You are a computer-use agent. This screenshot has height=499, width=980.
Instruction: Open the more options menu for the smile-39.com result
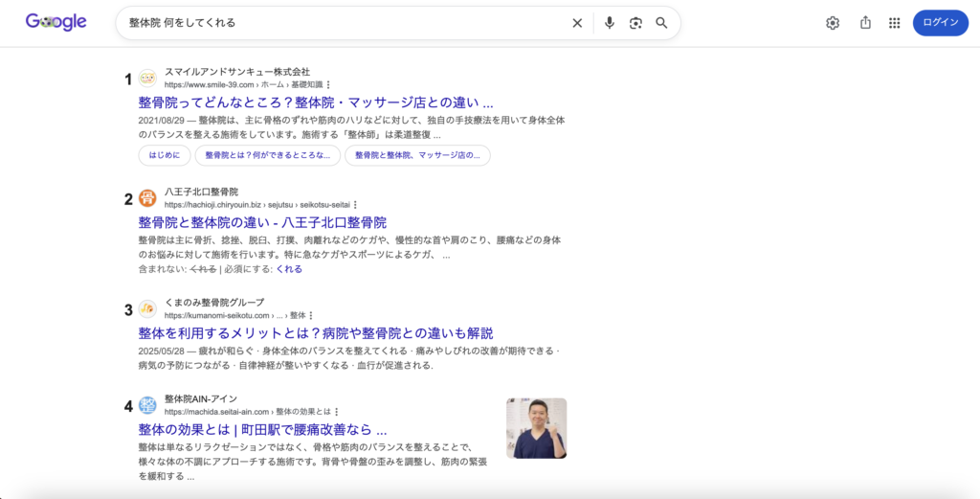pyautogui.click(x=329, y=85)
